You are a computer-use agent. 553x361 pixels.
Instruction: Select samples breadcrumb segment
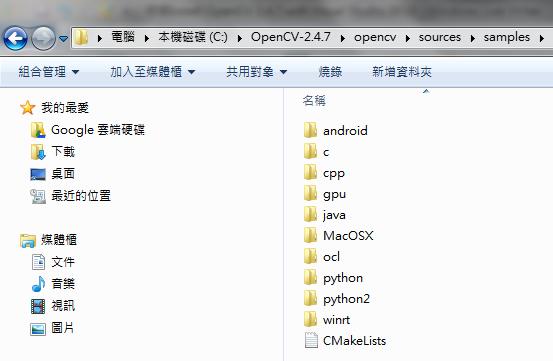click(x=507, y=37)
